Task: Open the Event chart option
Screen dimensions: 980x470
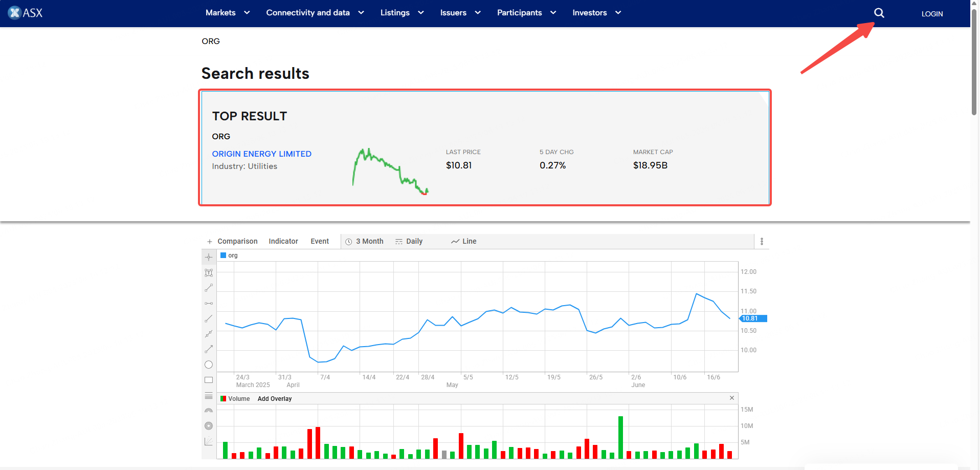Action: pos(320,241)
